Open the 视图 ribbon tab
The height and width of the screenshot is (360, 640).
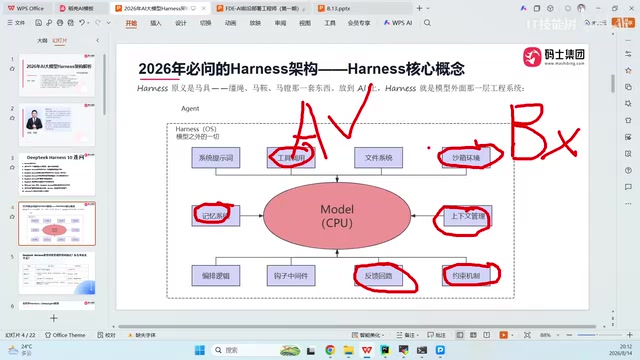(x=305, y=23)
